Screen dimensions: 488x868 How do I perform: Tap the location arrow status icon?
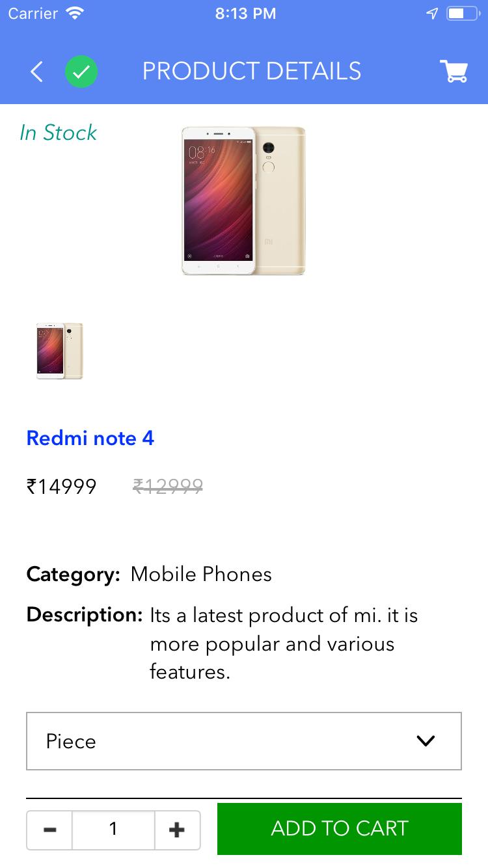click(x=432, y=13)
